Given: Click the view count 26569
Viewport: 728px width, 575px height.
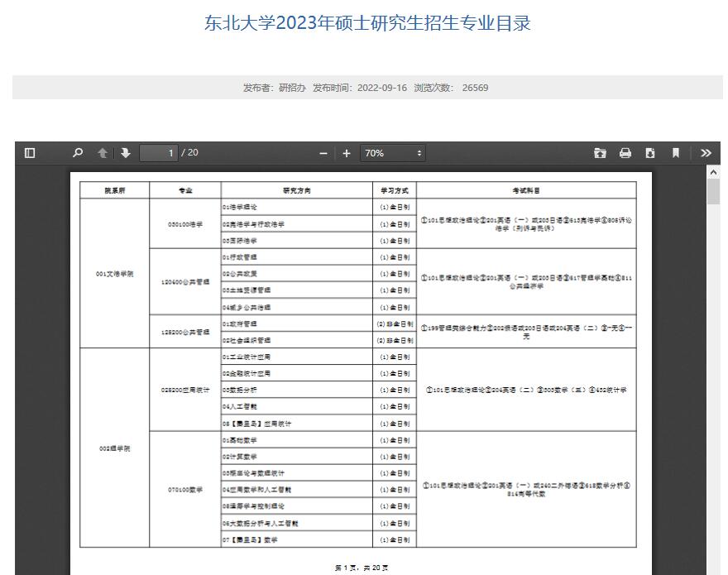Looking at the screenshot, I should 475,88.
